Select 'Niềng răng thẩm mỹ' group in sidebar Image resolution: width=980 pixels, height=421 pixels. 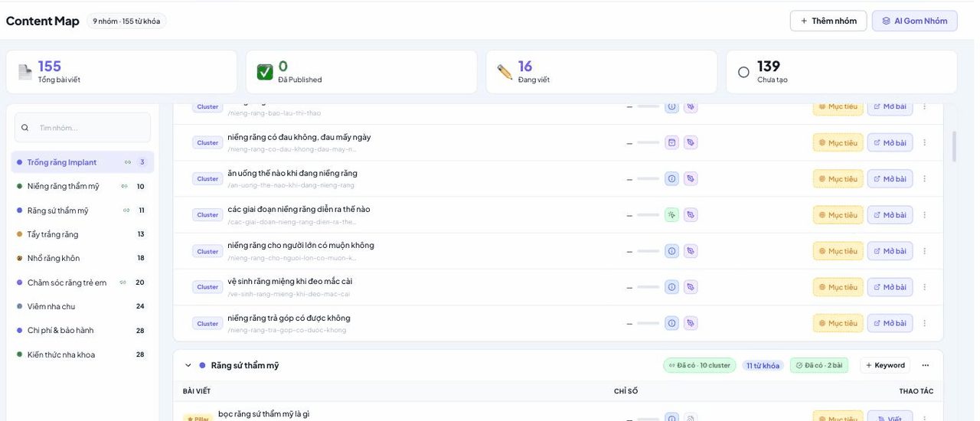click(x=83, y=186)
